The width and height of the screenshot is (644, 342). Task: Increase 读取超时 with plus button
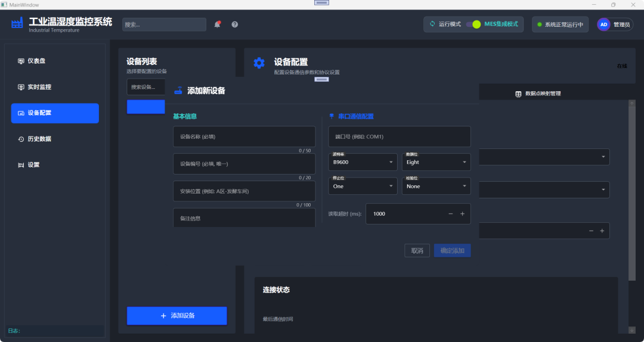[x=463, y=214]
